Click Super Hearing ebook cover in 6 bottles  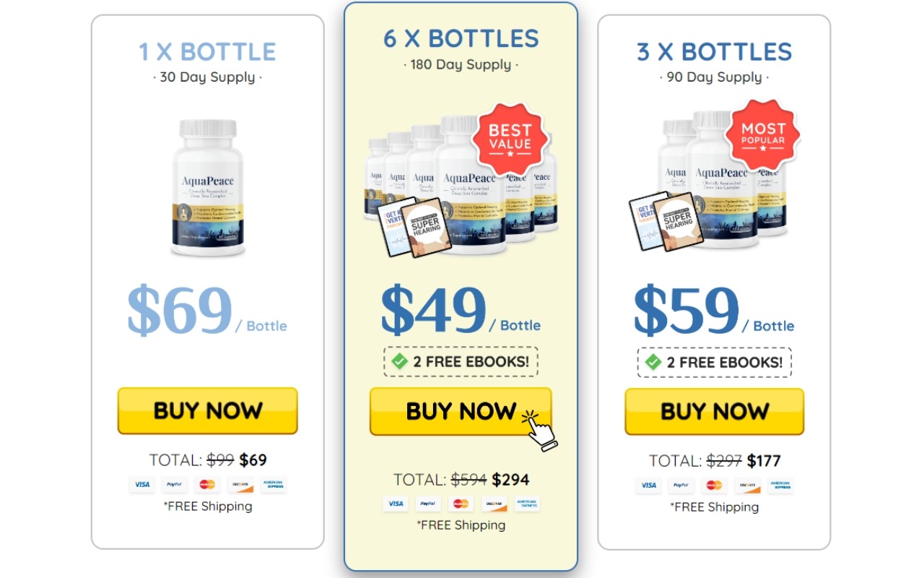coord(427,225)
